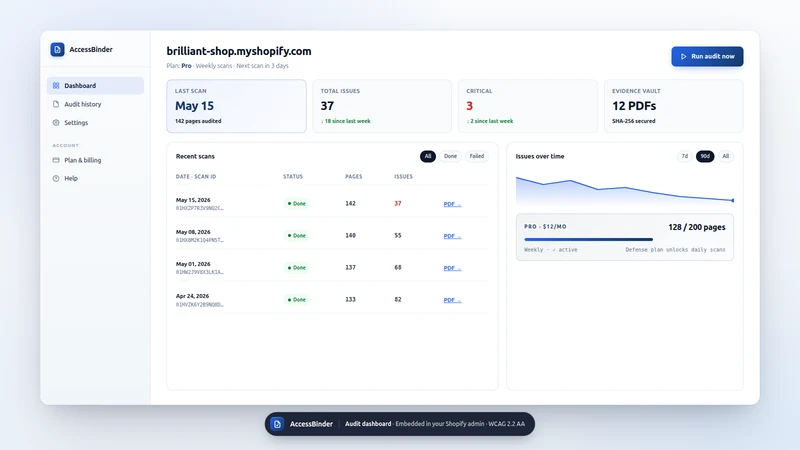This screenshot has width=800, height=450.
Task: Click the Pages column header
Action: point(354,177)
